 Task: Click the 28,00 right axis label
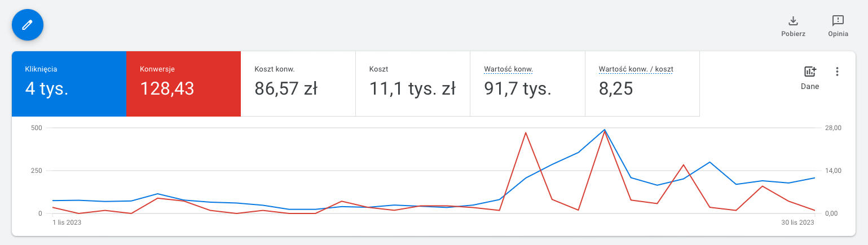833,128
